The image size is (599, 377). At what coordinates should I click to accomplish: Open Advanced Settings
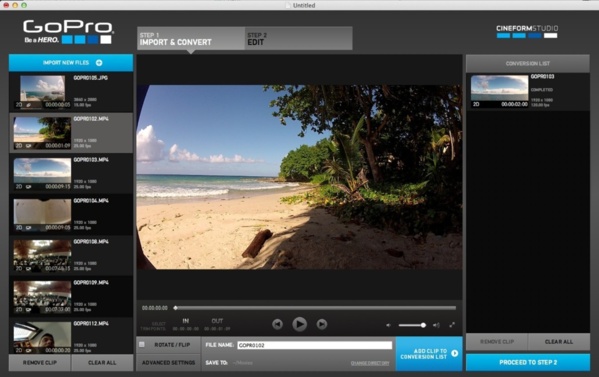tap(168, 362)
